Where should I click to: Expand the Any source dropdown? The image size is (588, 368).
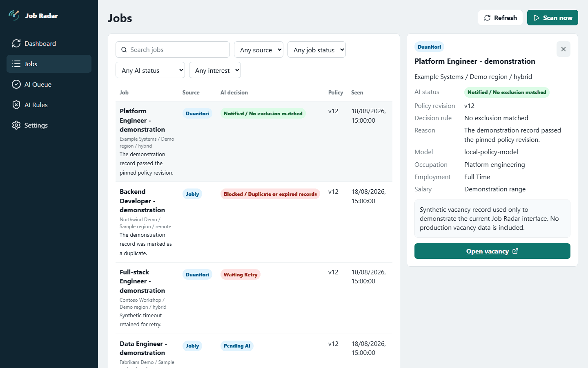(x=258, y=50)
